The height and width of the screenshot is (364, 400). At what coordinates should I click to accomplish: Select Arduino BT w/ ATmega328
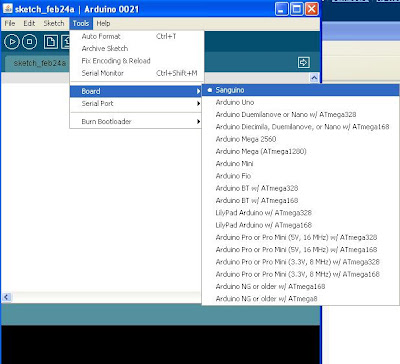pos(301,188)
